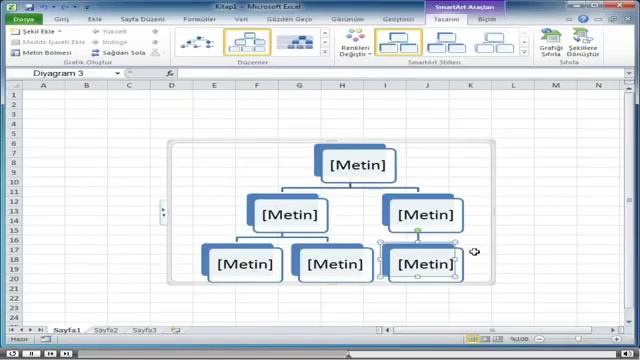Toggle Sağdan Sola right-to-left layout

tap(118, 53)
